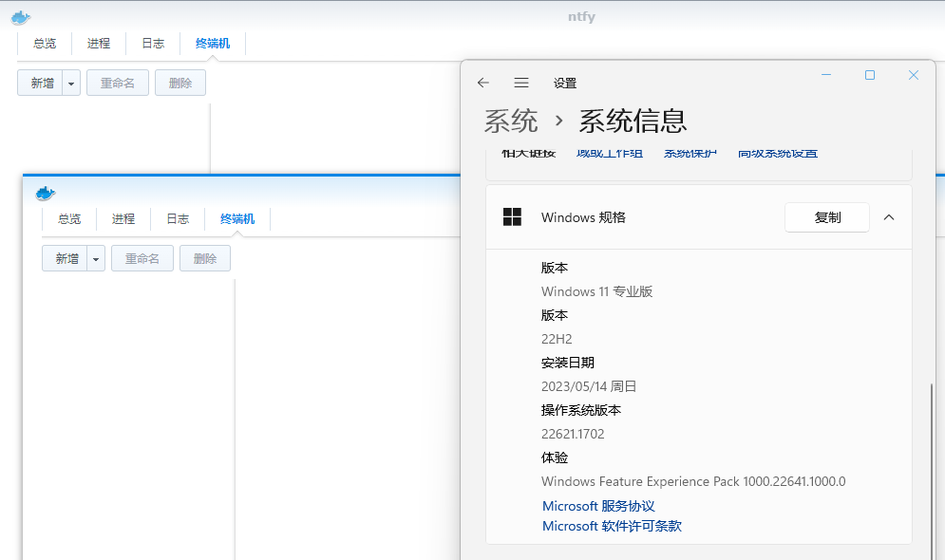945x560 pixels.
Task: Click the Windows logo beside Windows 规格
Action: tap(512, 217)
